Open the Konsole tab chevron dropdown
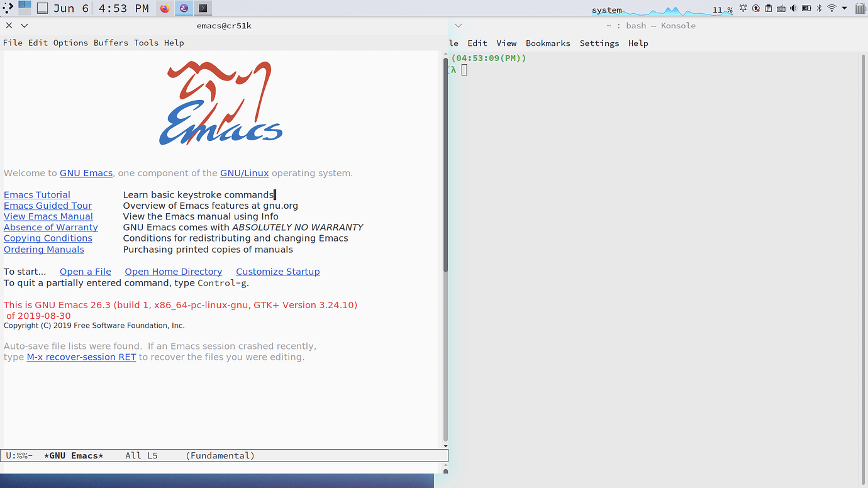Screen dimensions: 868x488 (458, 25)
